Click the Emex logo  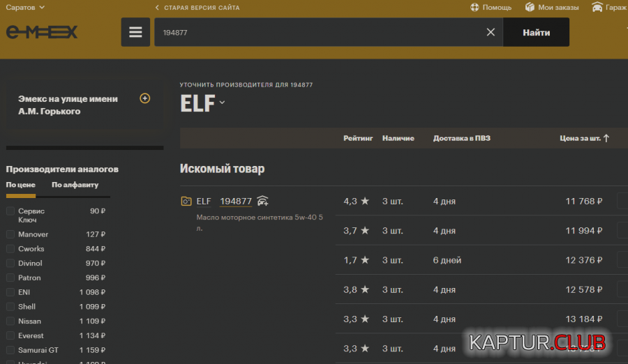point(42,32)
